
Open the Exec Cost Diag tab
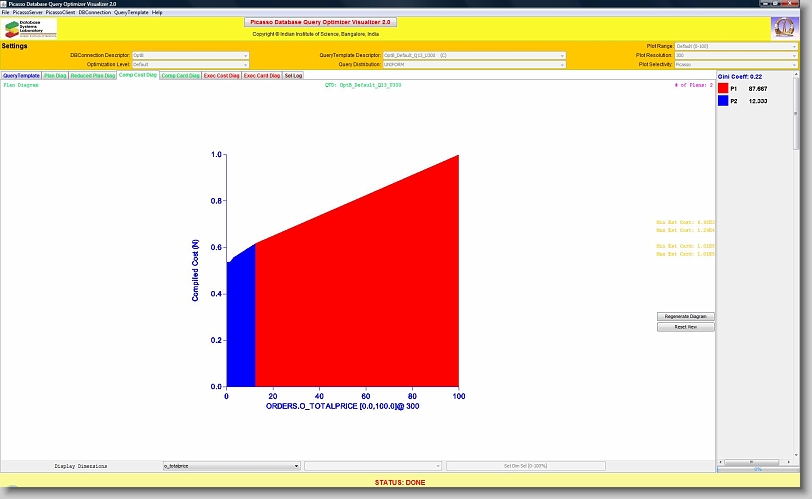click(221, 75)
